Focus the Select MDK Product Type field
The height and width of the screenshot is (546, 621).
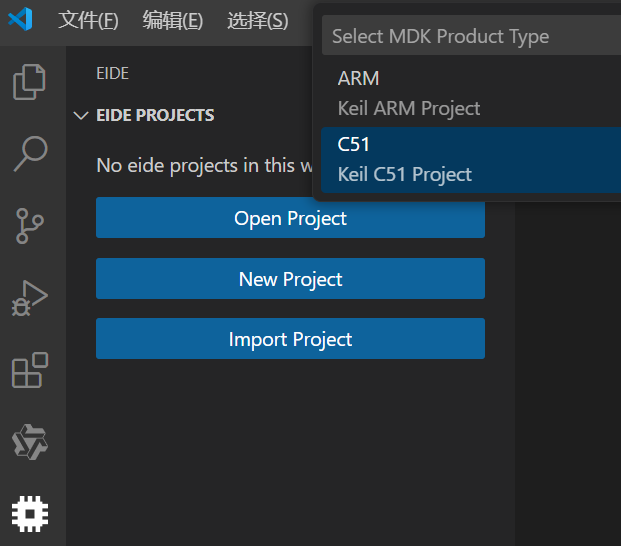[470, 36]
